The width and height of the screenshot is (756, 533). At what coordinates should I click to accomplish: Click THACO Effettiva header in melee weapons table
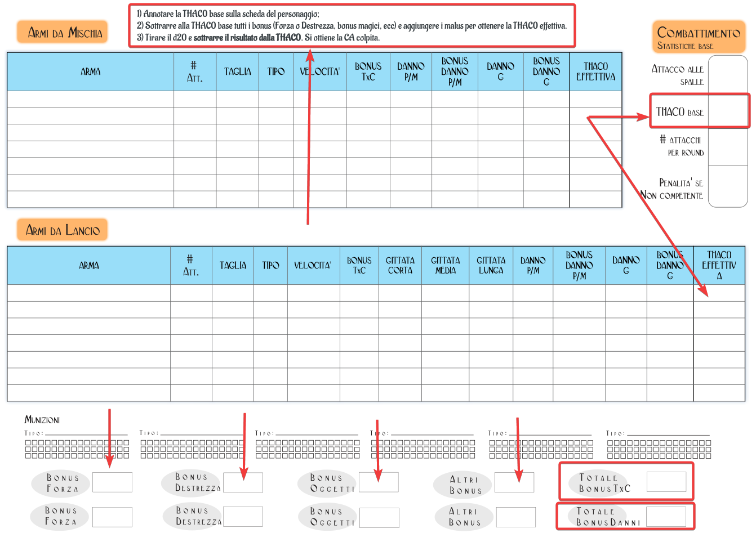click(595, 71)
